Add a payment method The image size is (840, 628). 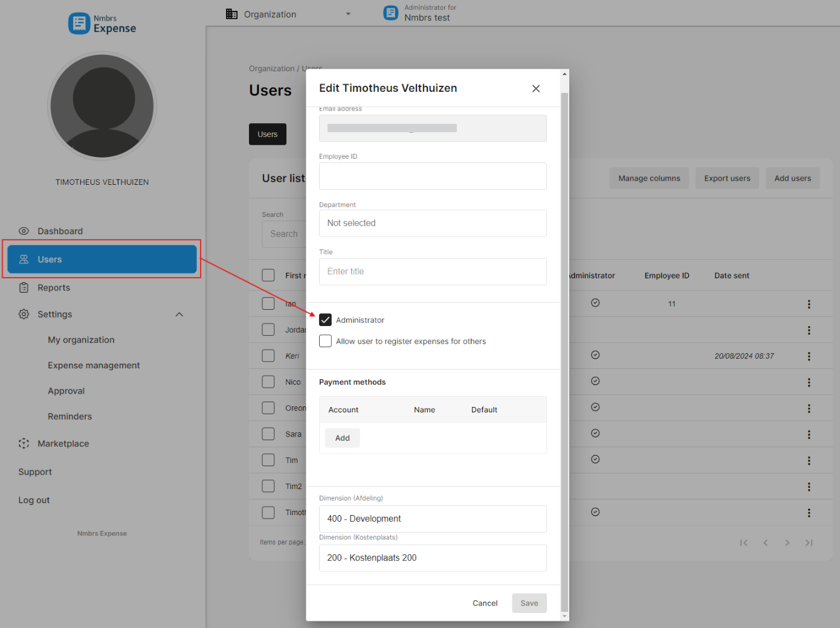click(x=343, y=438)
